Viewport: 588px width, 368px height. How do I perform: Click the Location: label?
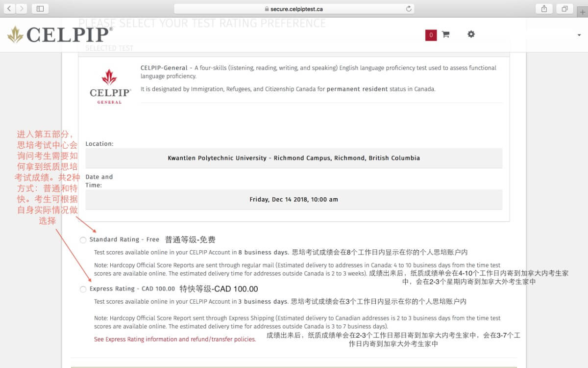99,144
